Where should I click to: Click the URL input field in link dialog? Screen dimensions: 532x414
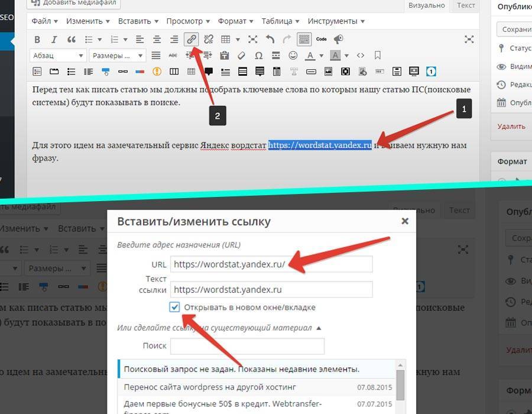pos(271,264)
